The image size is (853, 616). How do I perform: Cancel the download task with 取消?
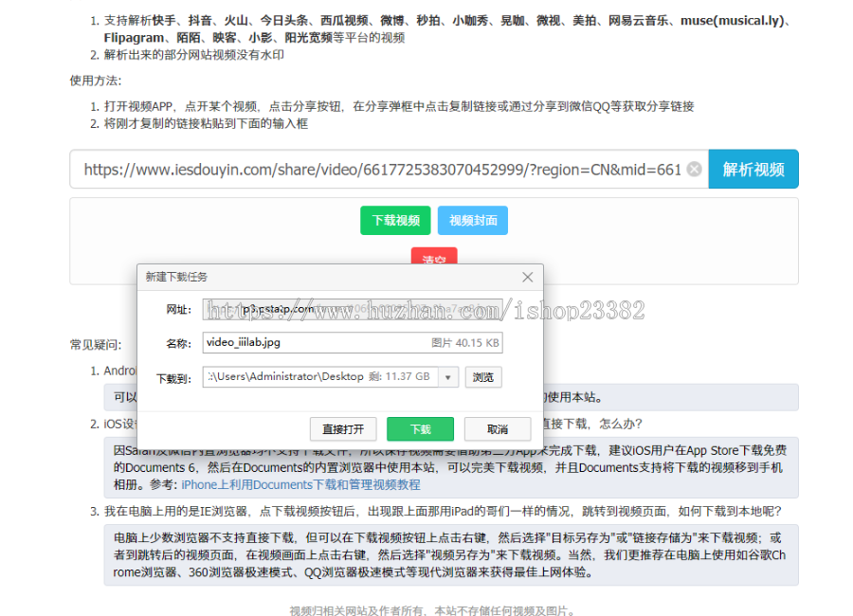pos(497,428)
